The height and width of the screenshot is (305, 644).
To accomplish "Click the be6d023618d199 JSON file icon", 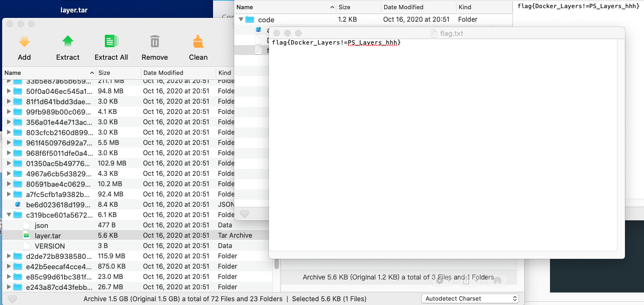I will [17, 204].
